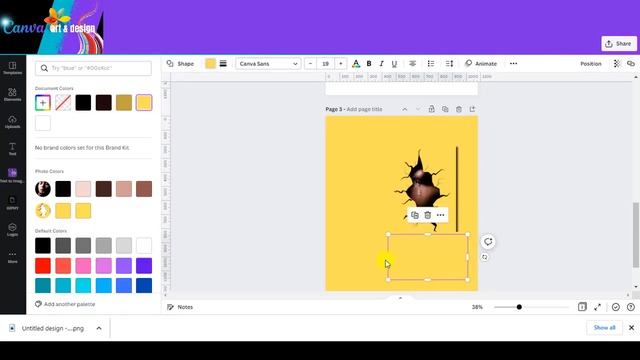Add a new document color

43,103
